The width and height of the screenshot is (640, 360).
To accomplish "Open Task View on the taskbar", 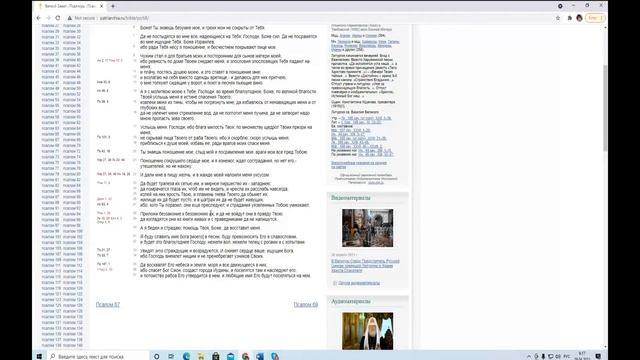I will [x=171, y=356].
